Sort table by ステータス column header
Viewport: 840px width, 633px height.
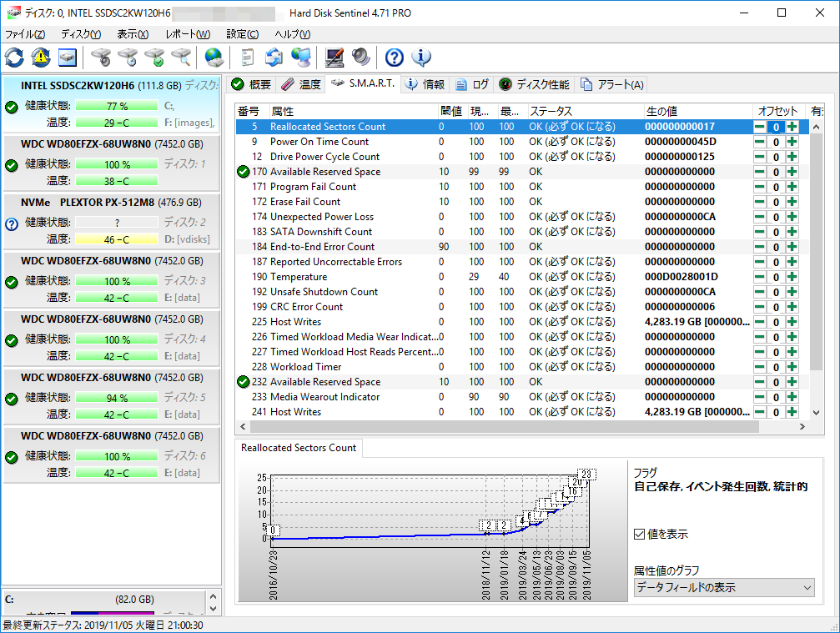(586, 112)
